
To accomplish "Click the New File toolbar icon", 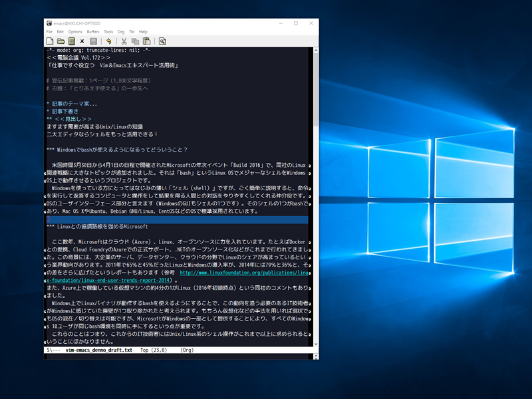I will [50, 41].
